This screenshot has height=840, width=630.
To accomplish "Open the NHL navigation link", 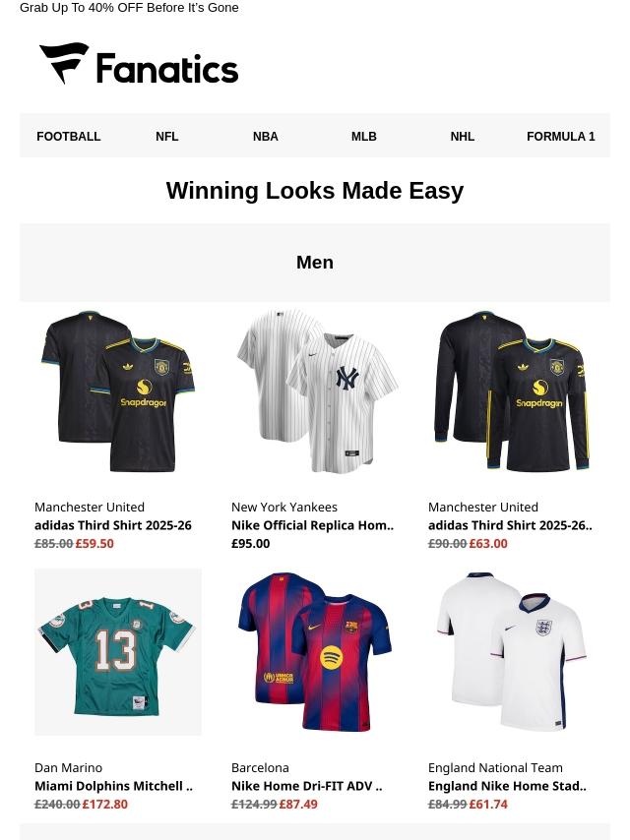I will 463,136.
